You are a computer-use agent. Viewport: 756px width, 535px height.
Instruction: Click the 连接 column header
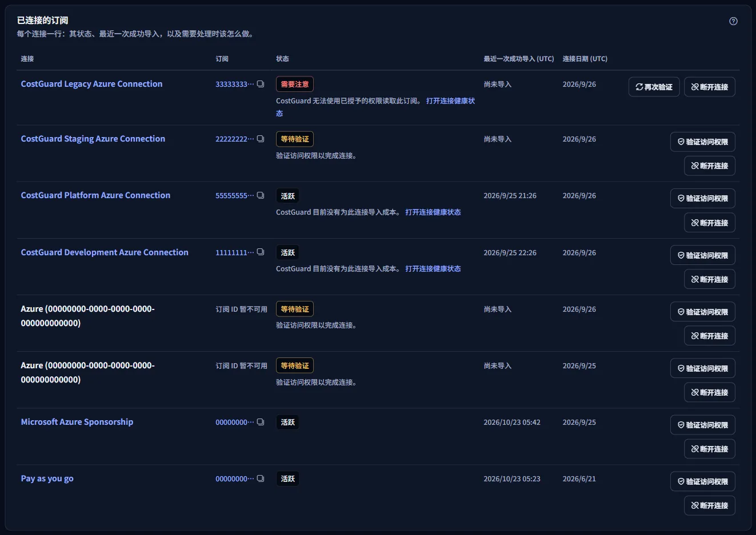[27, 59]
